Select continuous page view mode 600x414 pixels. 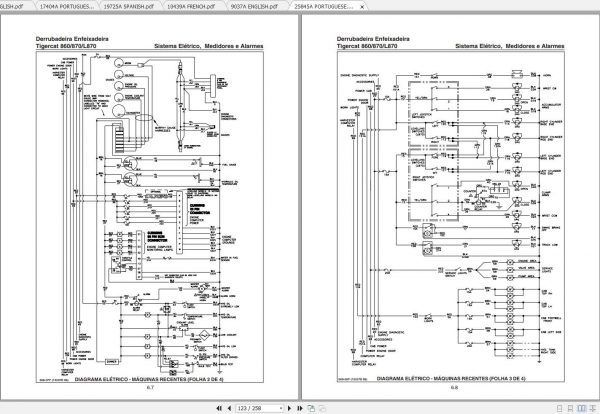point(571,409)
